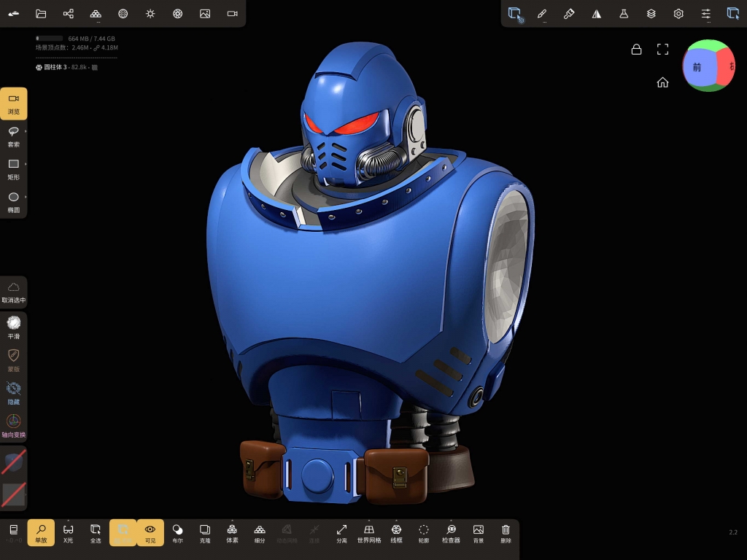Open the flask tool options icon
Image resolution: width=747 pixels, height=560 pixels.
coord(624,14)
